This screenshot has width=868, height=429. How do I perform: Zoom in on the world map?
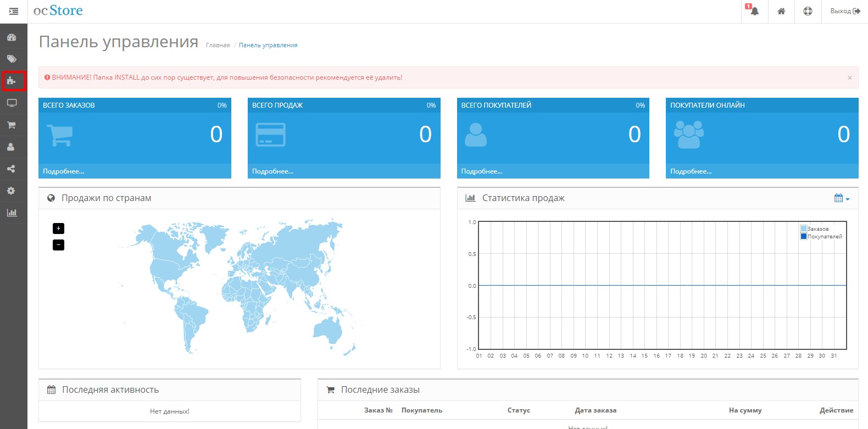(58, 228)
